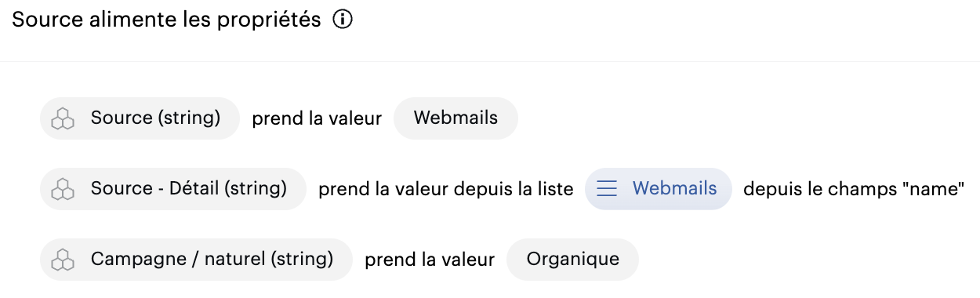Click the hexagon icon in the Source pill
Image resolution: width=980 pixels, height=298 pixels.
click(63, 119)
